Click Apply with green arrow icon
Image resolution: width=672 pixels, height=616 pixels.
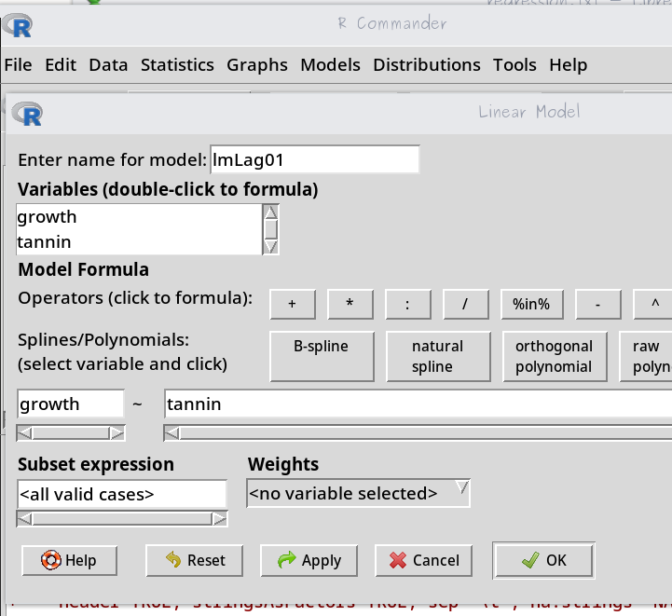(x=308, y=560)
